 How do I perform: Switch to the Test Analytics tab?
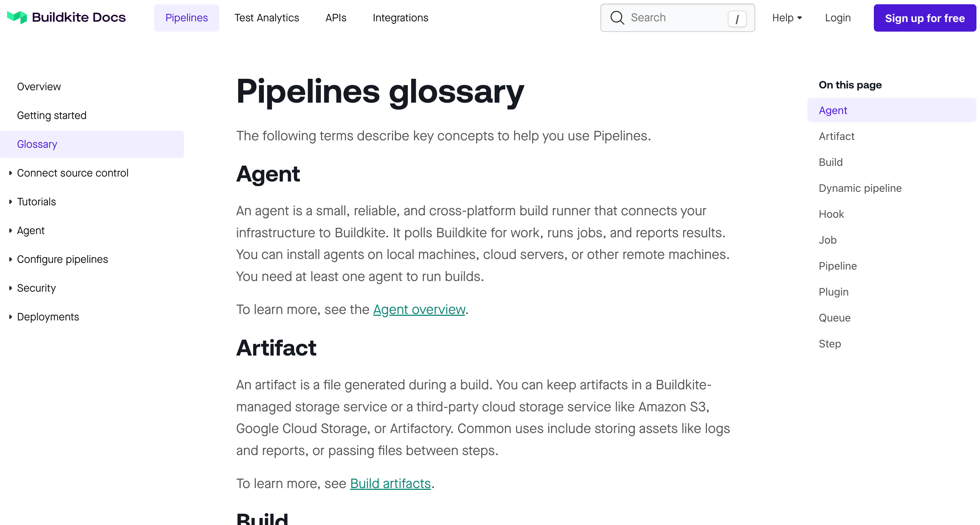point(266,17)
